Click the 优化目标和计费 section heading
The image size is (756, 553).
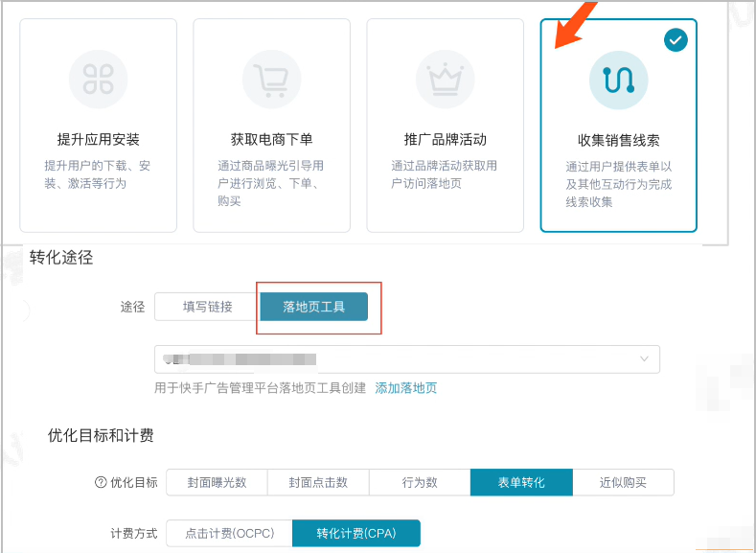pos(101,435)
